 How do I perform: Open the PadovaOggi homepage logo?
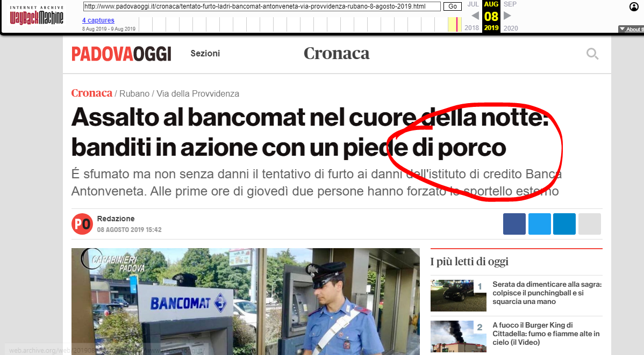[121, 54]
